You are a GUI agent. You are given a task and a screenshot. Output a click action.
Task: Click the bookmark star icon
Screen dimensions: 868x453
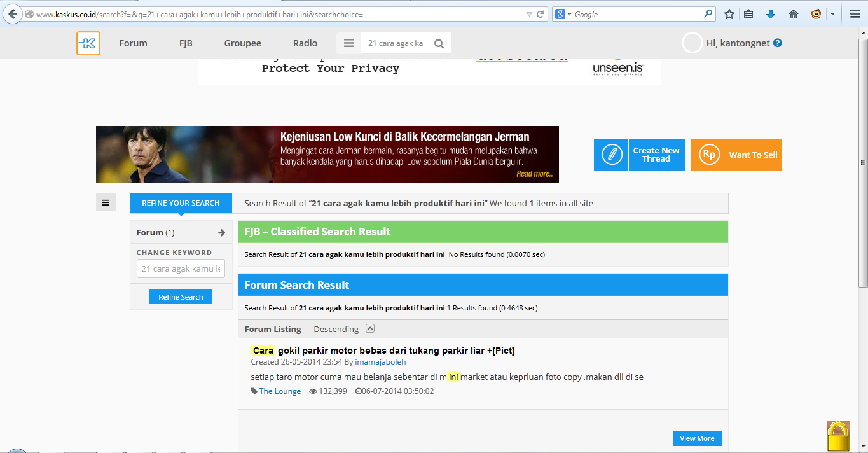729,14
